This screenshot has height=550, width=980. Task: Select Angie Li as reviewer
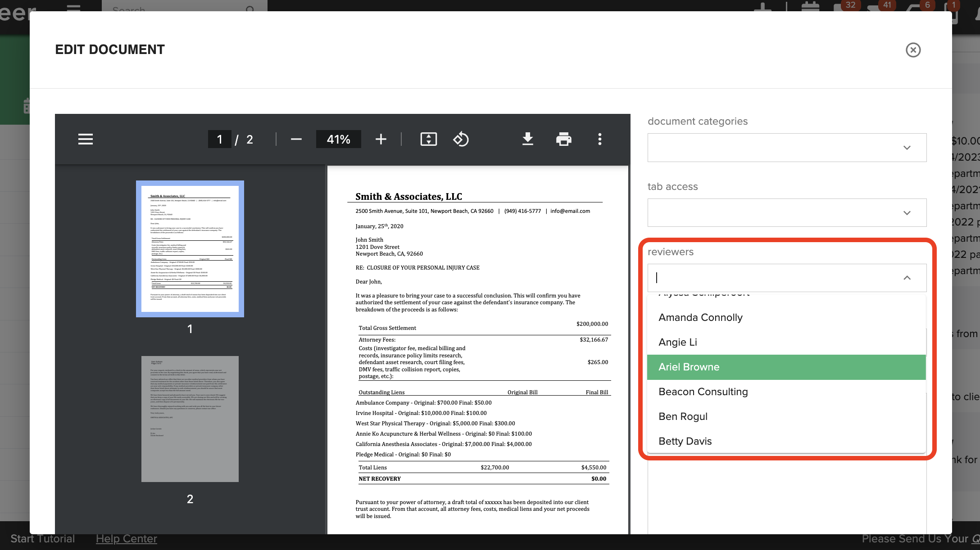pyautogui.click(x=786, y=342)
